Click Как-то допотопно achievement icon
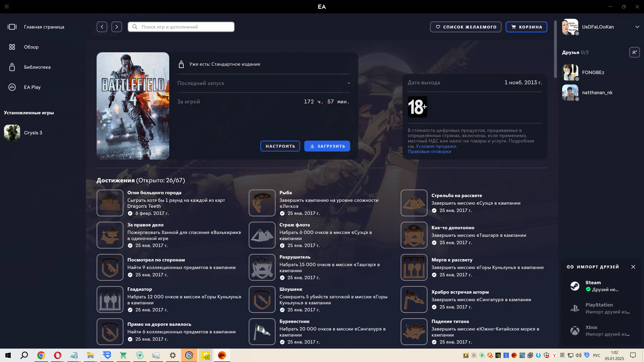This screenshot has width=644, height=362. pyautogui.click(x=414, y=235)
